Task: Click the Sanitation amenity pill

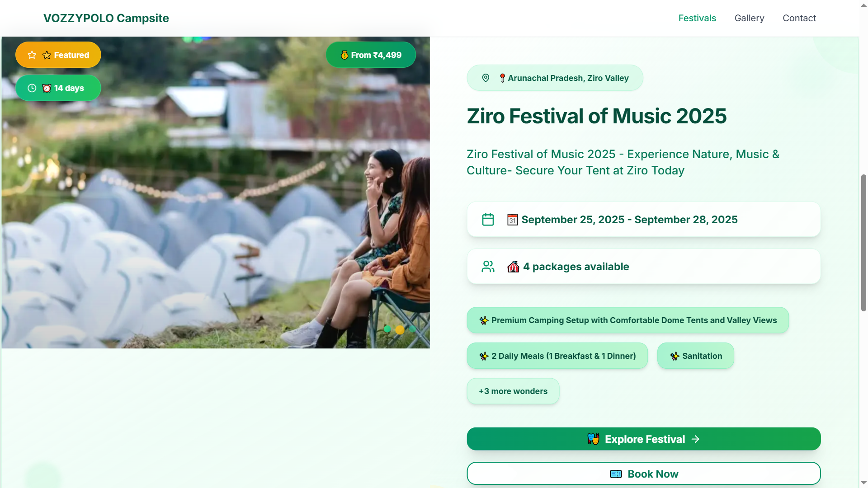Action: point(695,356)
